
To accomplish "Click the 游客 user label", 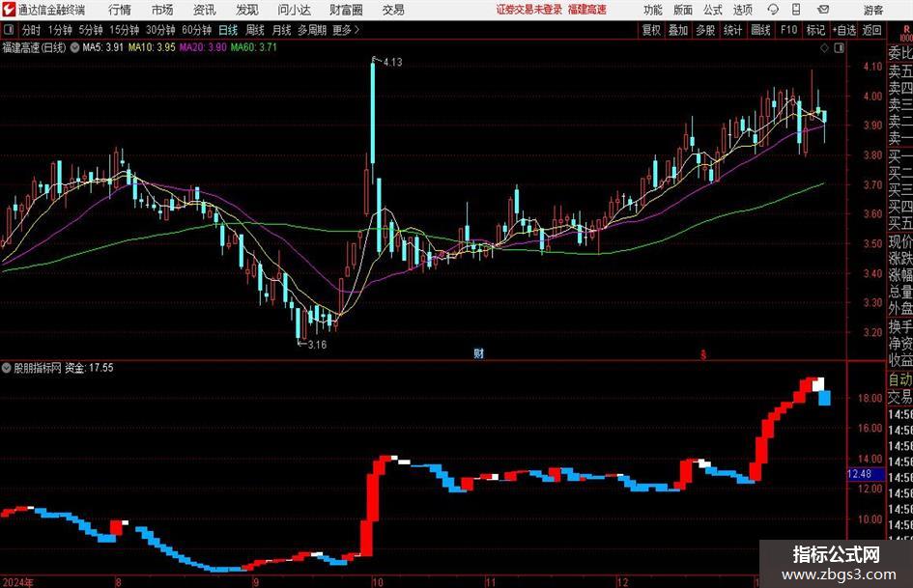I will click(x=873, y=10).
